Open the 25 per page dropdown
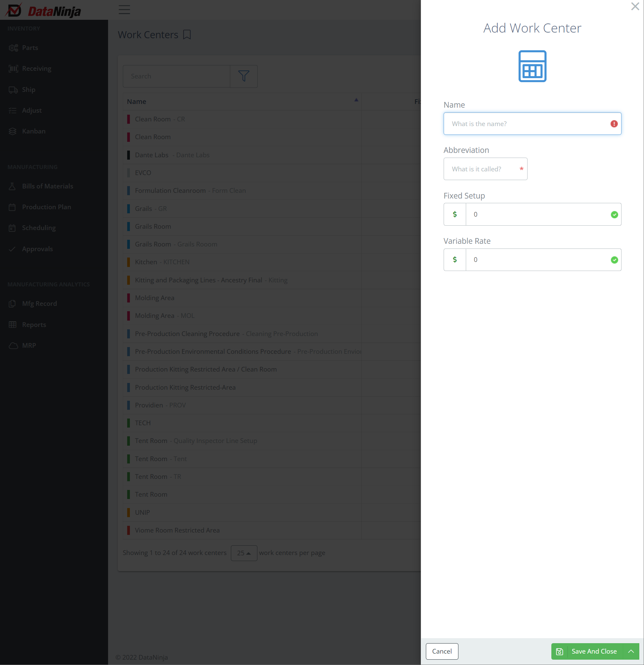644x665 pixels. 244,553
